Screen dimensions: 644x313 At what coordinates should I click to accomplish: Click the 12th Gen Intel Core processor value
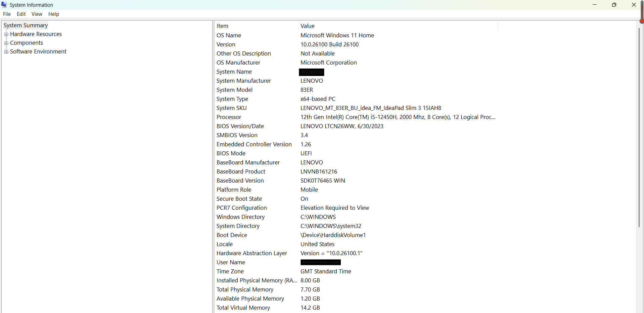398,117
